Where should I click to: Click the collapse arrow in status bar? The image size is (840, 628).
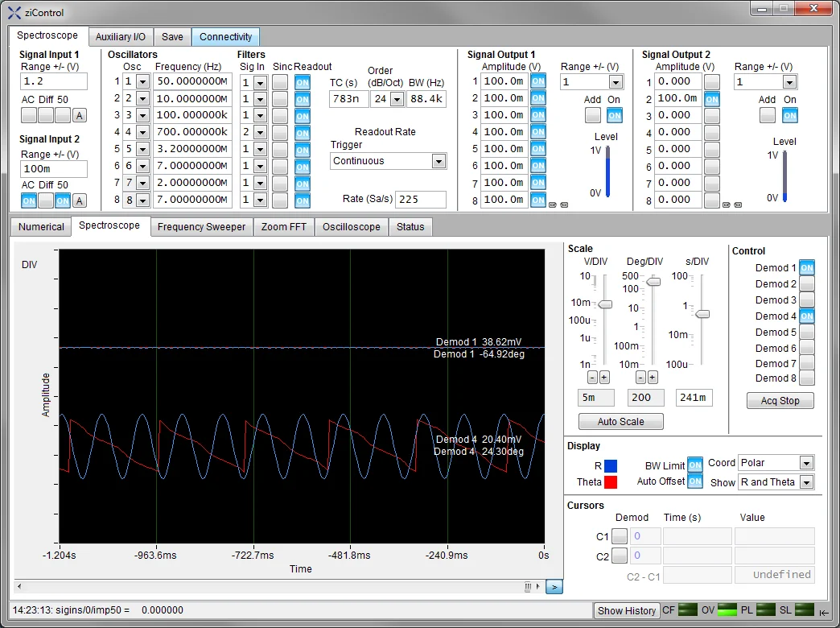[824, 611]
